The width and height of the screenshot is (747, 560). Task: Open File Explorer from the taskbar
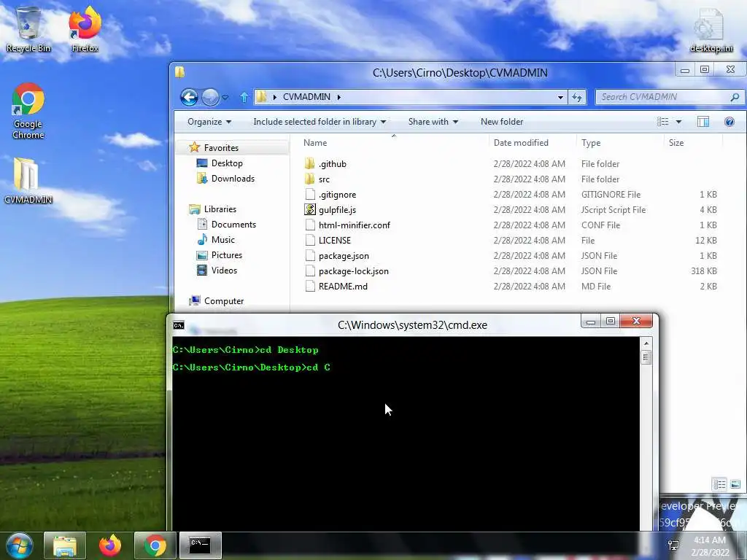[x=65, y=545]
